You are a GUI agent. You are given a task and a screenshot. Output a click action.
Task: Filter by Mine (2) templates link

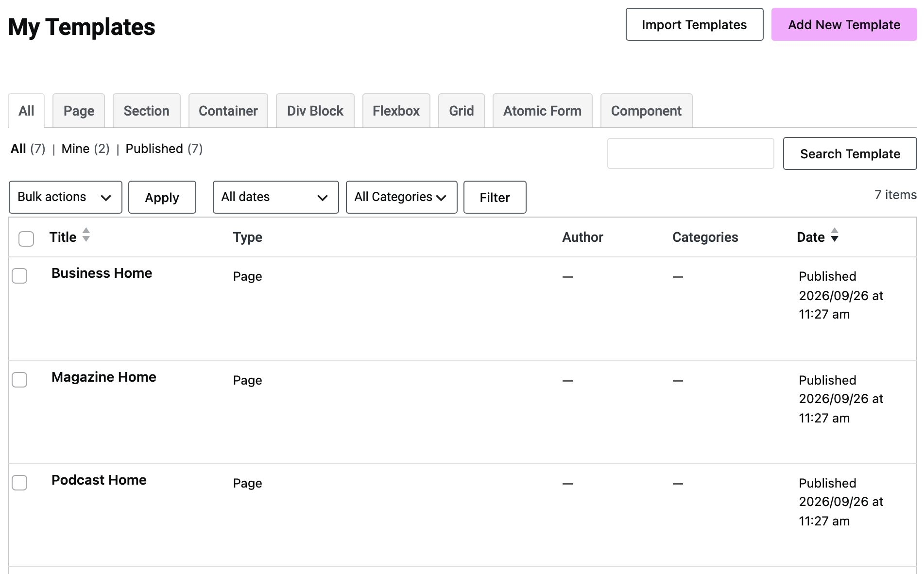[x=85, y=149]
